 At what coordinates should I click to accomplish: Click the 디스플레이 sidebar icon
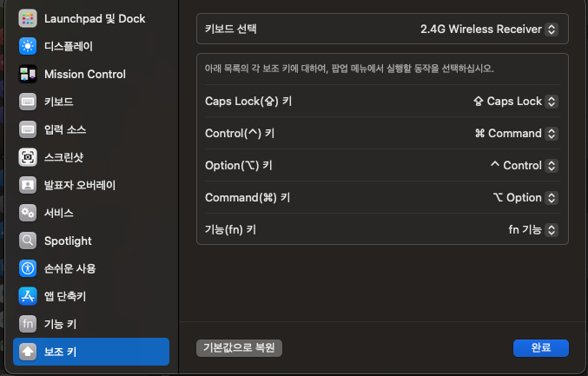pyautogui.click(x=28, y=46)
